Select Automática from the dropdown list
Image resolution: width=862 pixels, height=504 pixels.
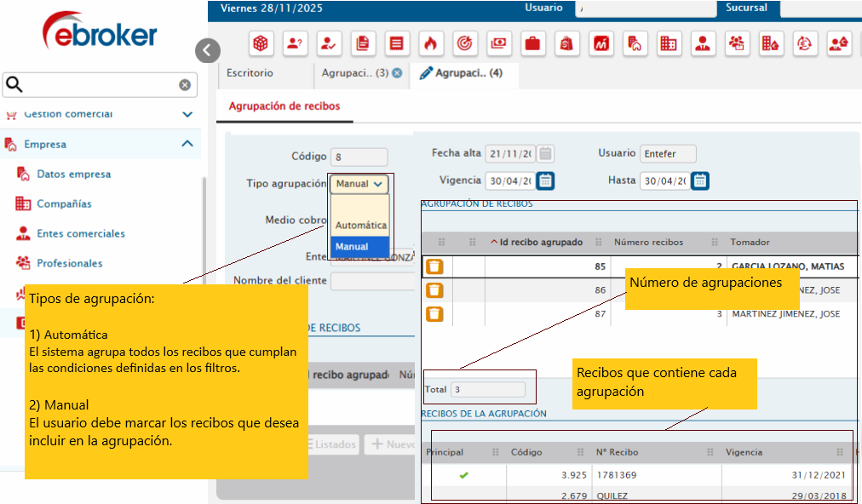(360, 226)
